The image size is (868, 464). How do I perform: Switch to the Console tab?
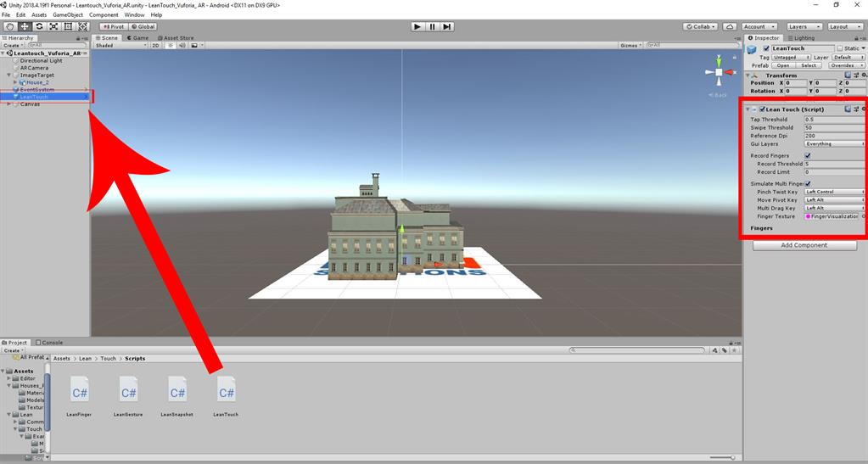click(49, 343)
